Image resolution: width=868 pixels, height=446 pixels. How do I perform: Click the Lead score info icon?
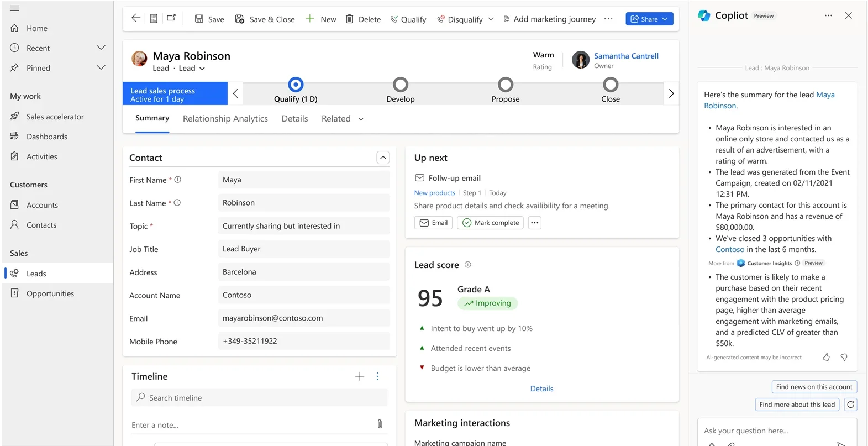pos(467,265)
